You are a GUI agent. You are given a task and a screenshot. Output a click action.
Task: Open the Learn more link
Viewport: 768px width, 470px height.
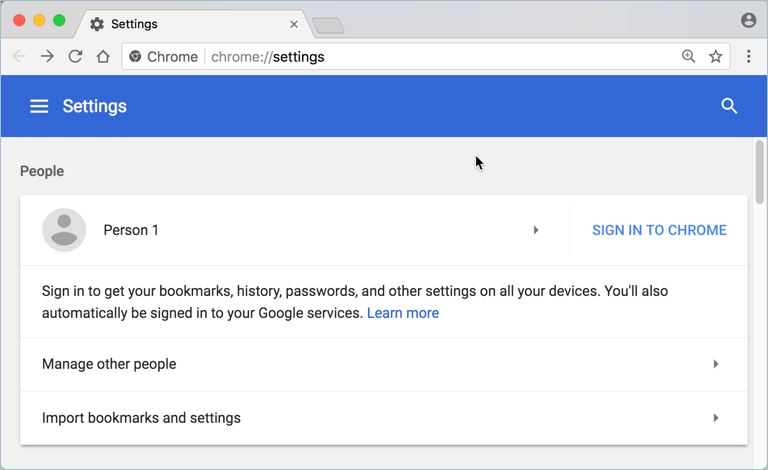click(x=403, y=313)
